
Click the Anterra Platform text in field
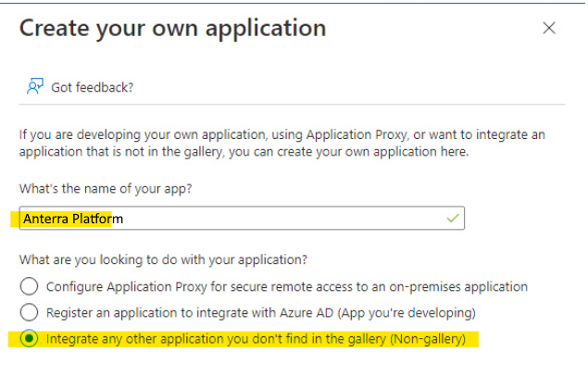coord(73,219)
